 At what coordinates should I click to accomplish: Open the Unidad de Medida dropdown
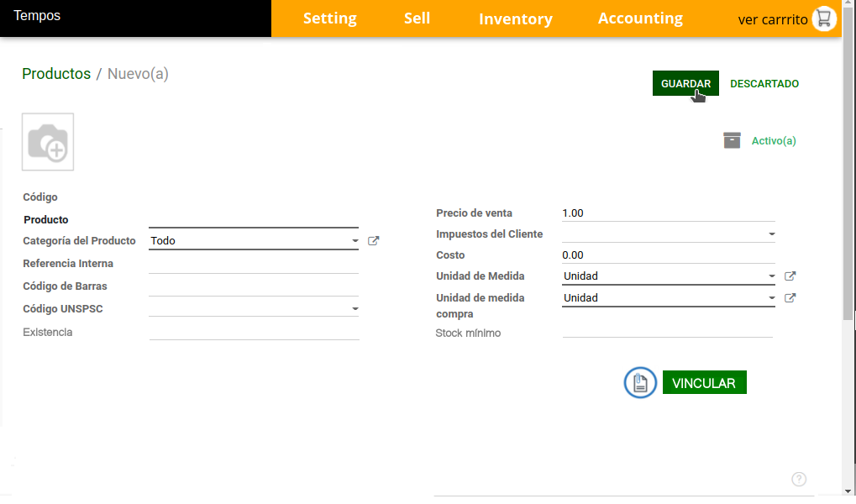pyautogui.click(x=771, y=276)
